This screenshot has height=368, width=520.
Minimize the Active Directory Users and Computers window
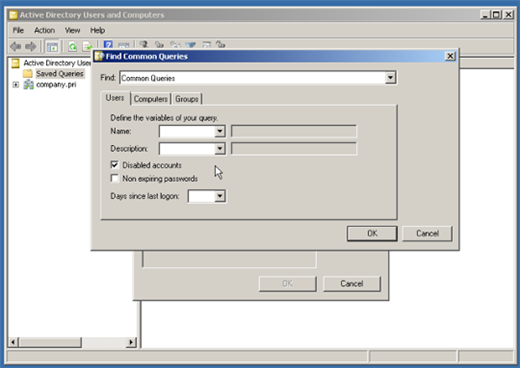coord(485,15)
